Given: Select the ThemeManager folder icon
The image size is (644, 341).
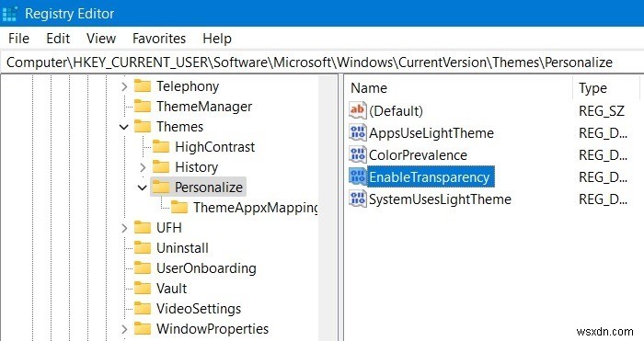Looking at the screenshot, I should pyautogui.click(x=143, y=107).
